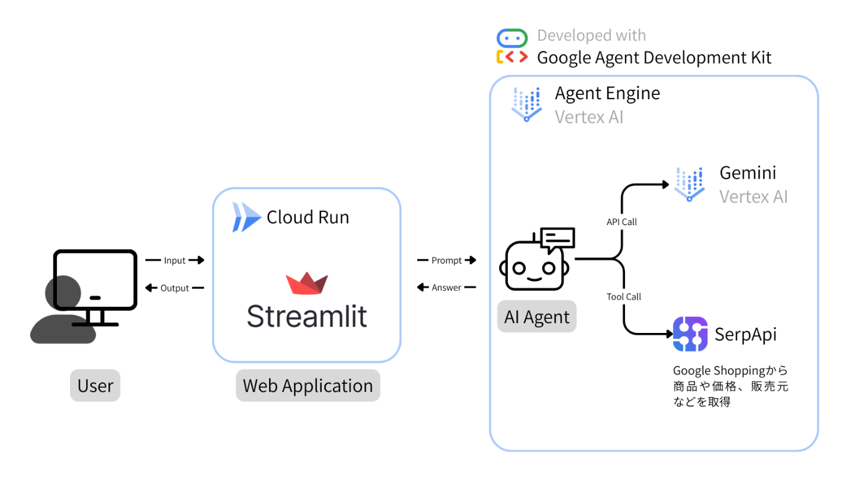Click the red Streamlit crown logo
The image size is (868, 488).
click(307, 283)
